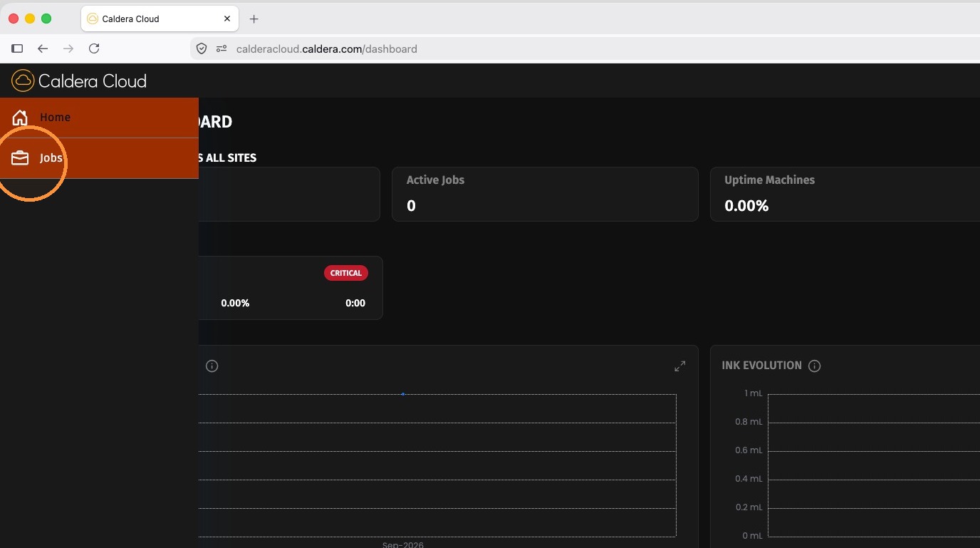Close the Caldera Cloud tab
This screenshot has height=548, width=980.
[227, 19]
